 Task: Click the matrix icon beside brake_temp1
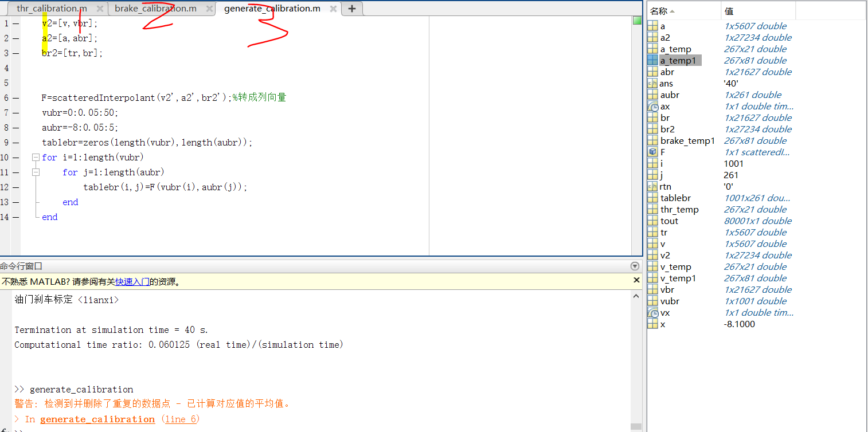[652, 140]
